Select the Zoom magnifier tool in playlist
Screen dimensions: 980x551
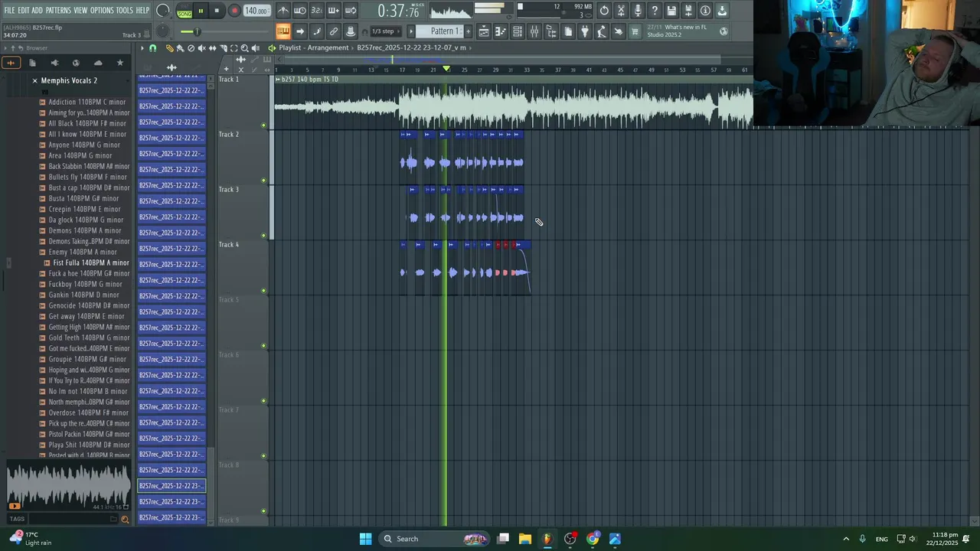coord(245,48)
